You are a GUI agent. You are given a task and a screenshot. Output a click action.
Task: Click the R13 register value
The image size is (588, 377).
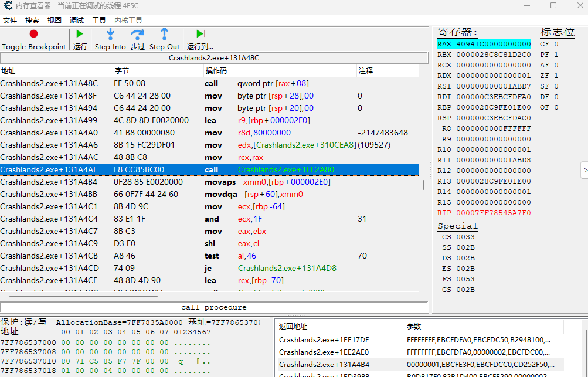coord(494,181)
